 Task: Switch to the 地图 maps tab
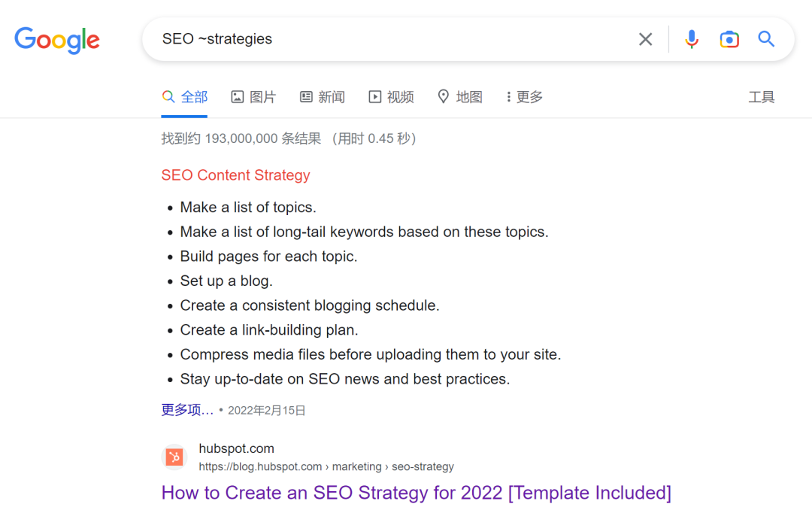tap(459, 97)
